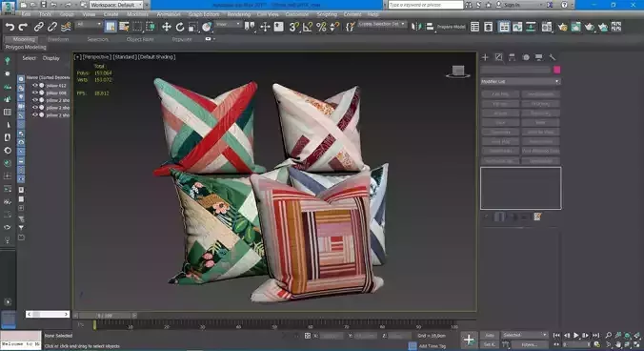Select the Select and Link tool
Image resolution: width=644 pixels, height=351 pixels.
coord(39,27)
